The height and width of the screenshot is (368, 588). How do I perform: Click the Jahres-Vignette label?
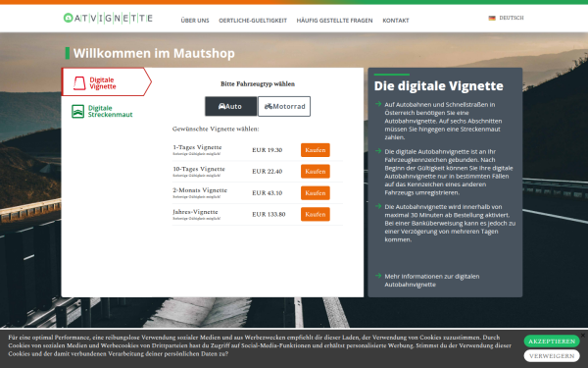195,211
